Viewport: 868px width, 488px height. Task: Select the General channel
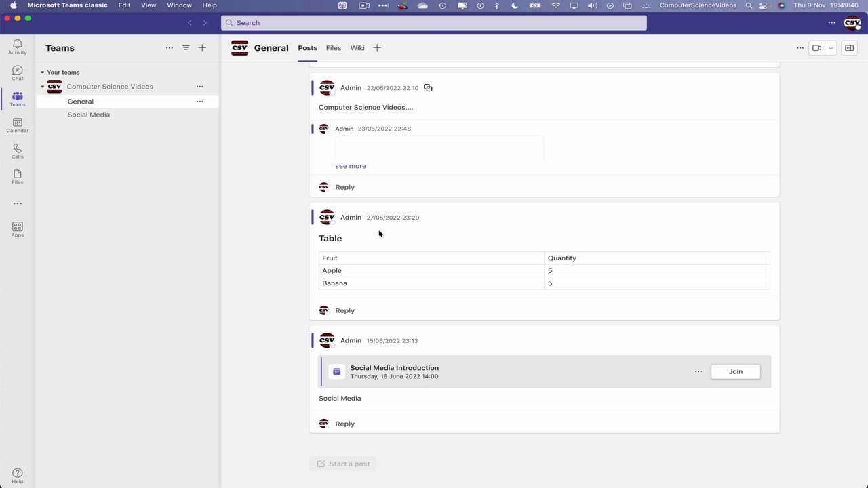128,102
